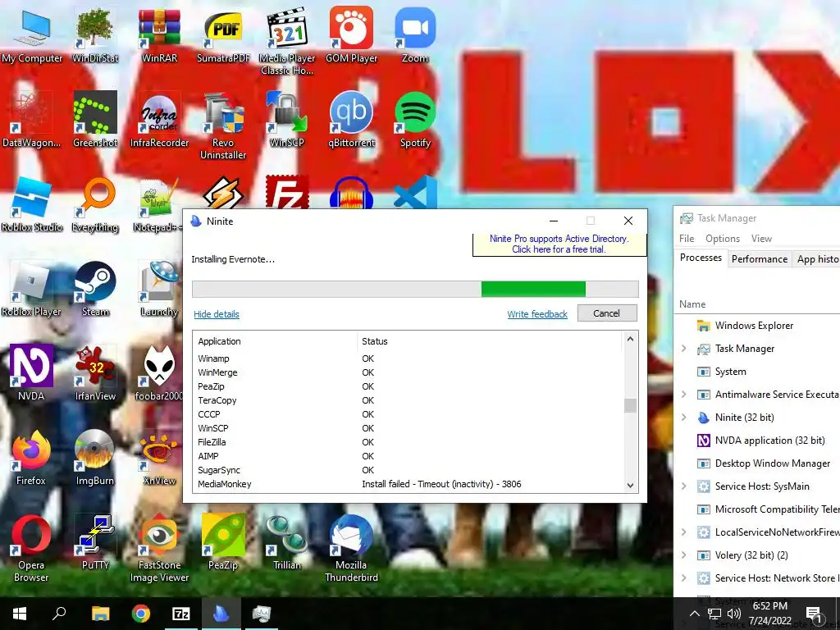The image size is (840, 630).
Task: Expand the Task Manager process row
Action: (684, 348)
